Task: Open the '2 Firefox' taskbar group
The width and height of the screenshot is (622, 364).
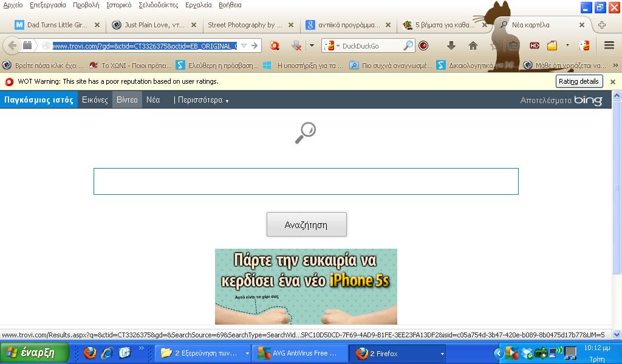Action: point(398,353)
